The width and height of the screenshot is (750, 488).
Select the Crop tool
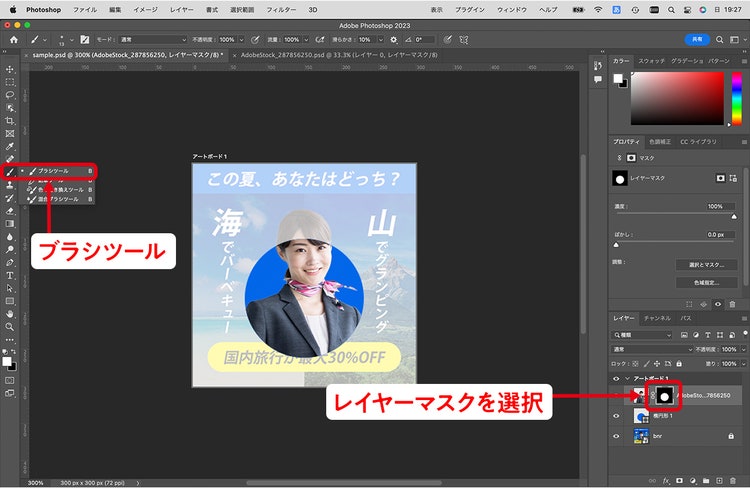(10, 121)
